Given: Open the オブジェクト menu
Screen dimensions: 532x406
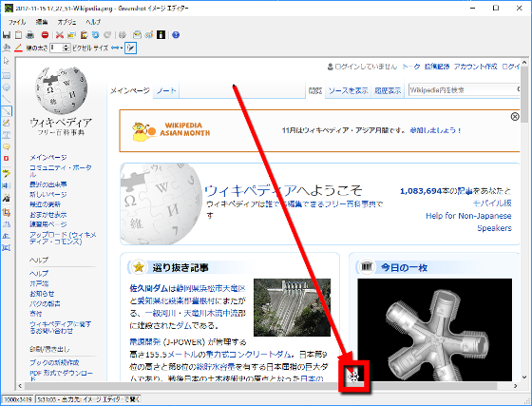Looking at the screenshot, I should (x=66, y=22).
